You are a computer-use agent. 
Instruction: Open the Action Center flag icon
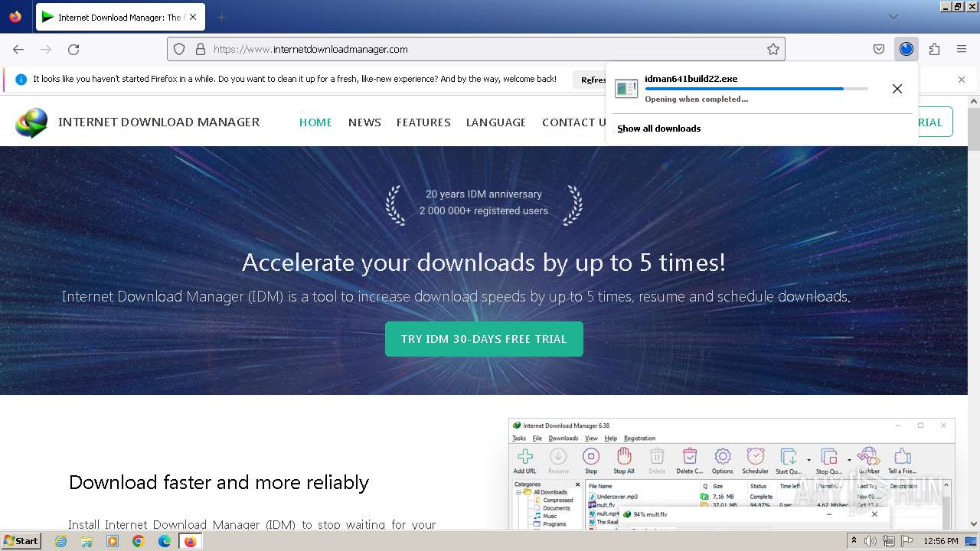pyautogui.click(x=907, y=541)
